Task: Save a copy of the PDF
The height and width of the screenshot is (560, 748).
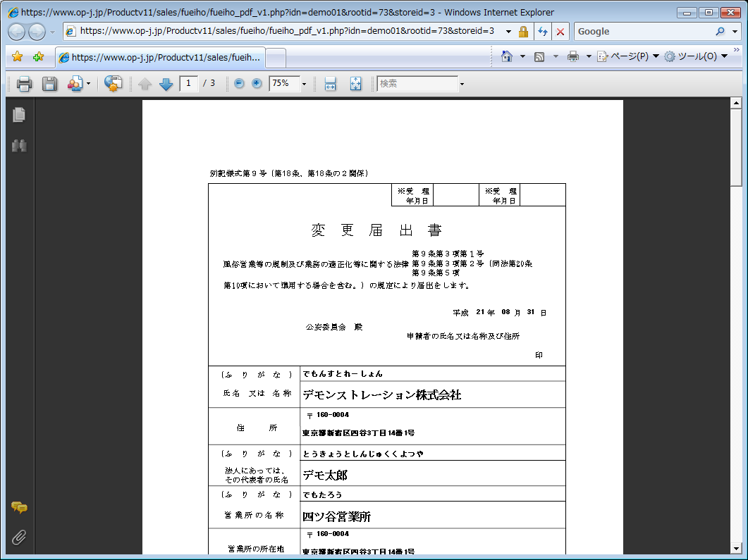Action: pyautogui.click(x=49, y=84)
